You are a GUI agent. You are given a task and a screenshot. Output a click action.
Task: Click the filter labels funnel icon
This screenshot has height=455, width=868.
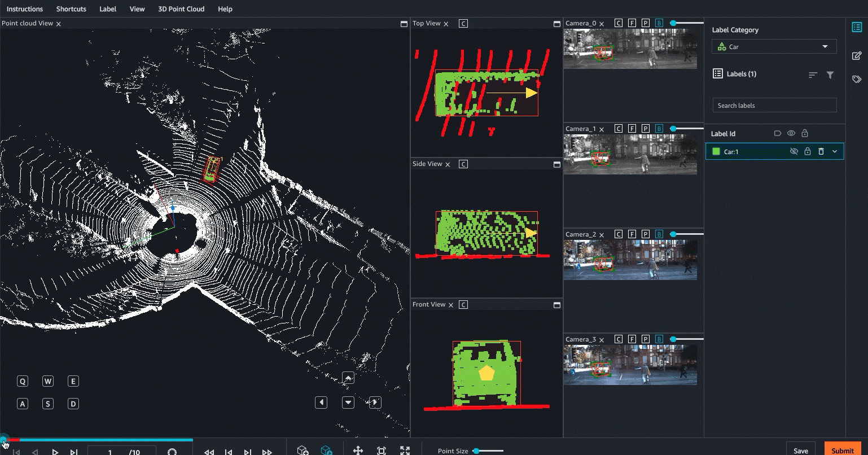(830, 75)
